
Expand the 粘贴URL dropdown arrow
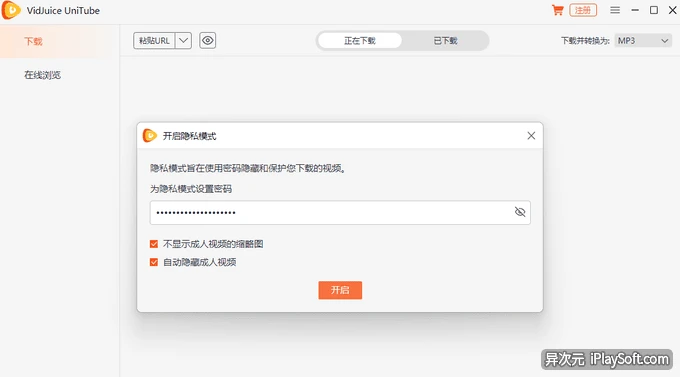(x=183, y=41)
